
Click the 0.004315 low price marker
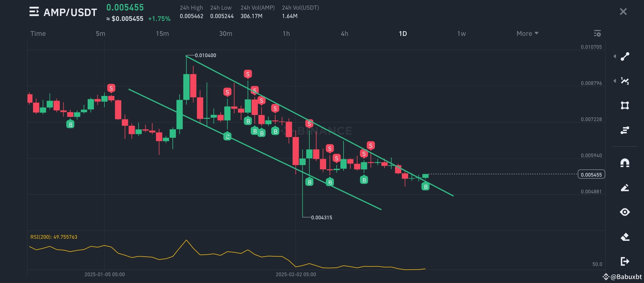321,217
